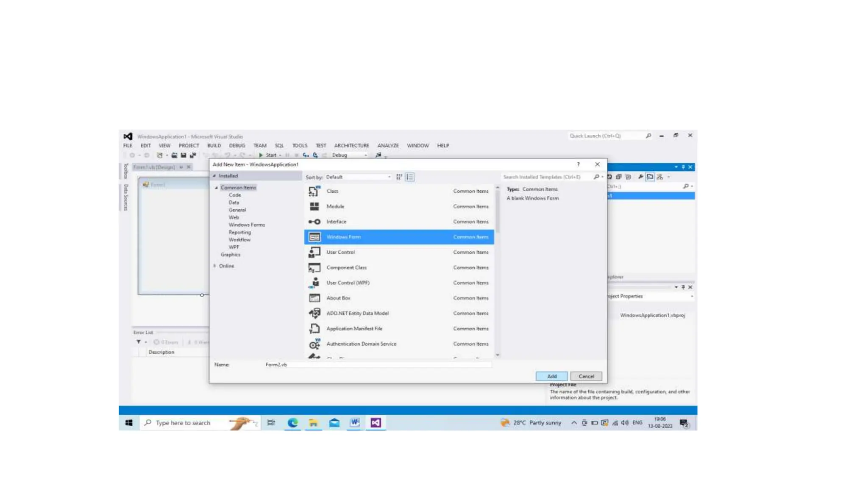Expand the Online templates node
The image size is (868, 488).
(x=215, y=266)
